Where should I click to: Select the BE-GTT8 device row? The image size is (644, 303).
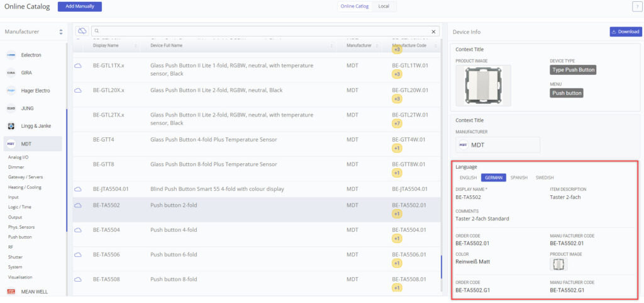click(x=257, y=169)
